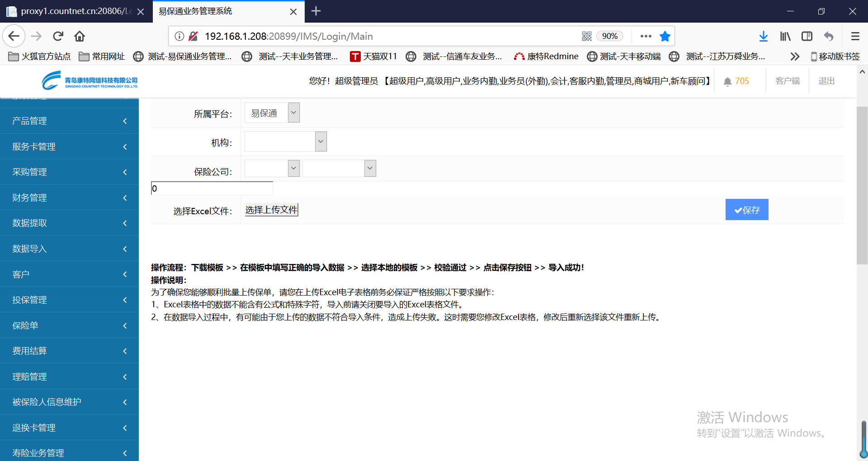The image size is (868, 461).
Task: Show more bookmarks with double chevron
Action: 795,56
